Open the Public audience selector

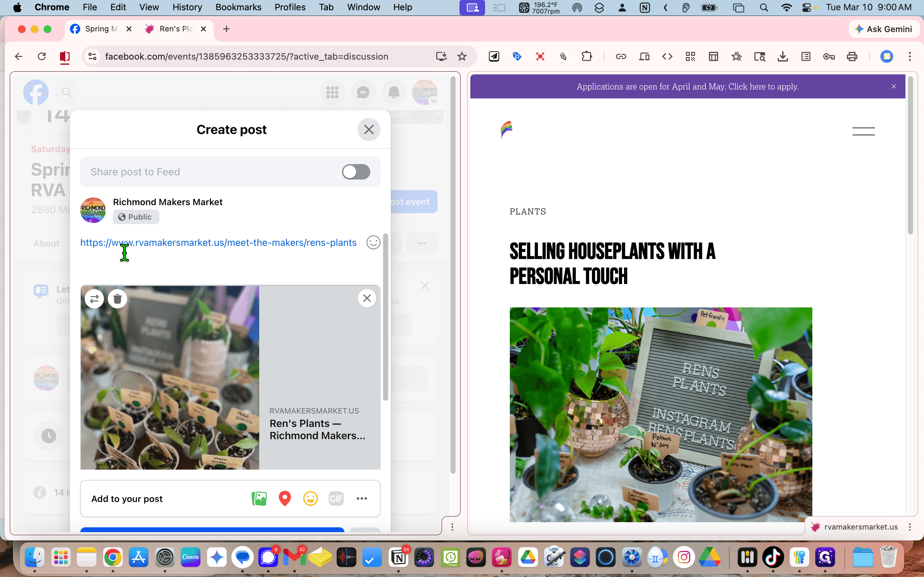click(x=136, y=217)
